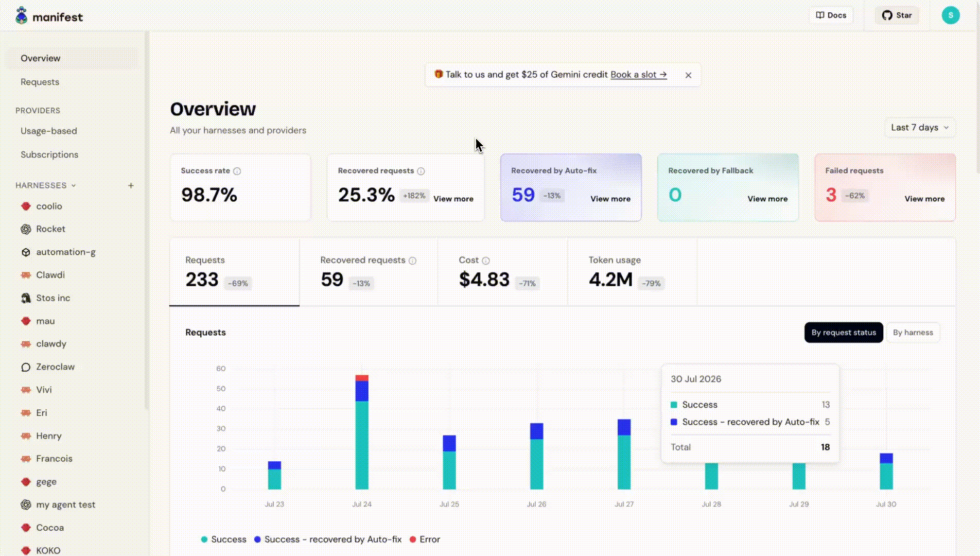The width and height of the screenshot is (980, 556).
Task: Click the Jul 24 bar
Action: click(x=362, y=432)
